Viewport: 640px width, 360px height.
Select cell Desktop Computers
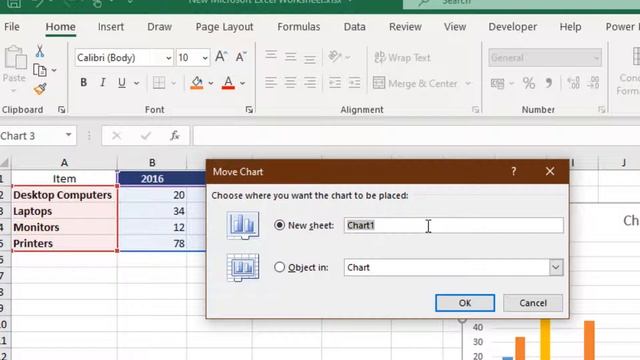pyautogui.click(x=64, y=195)
